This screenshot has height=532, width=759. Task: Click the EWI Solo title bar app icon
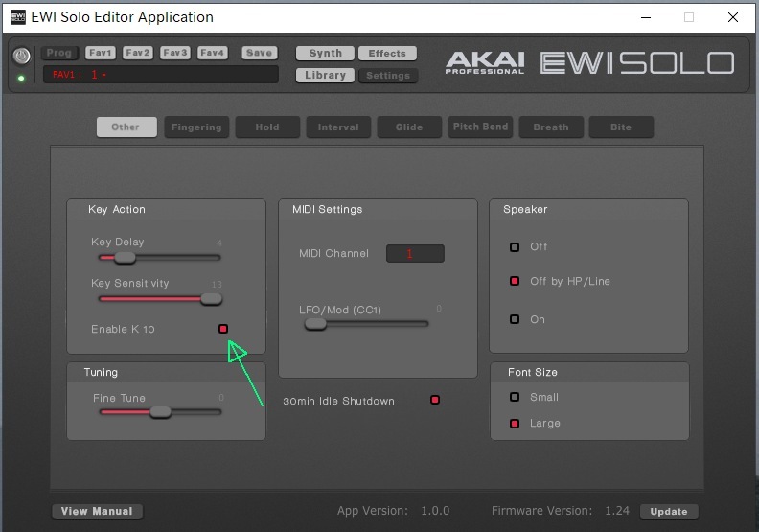point(17,17)
